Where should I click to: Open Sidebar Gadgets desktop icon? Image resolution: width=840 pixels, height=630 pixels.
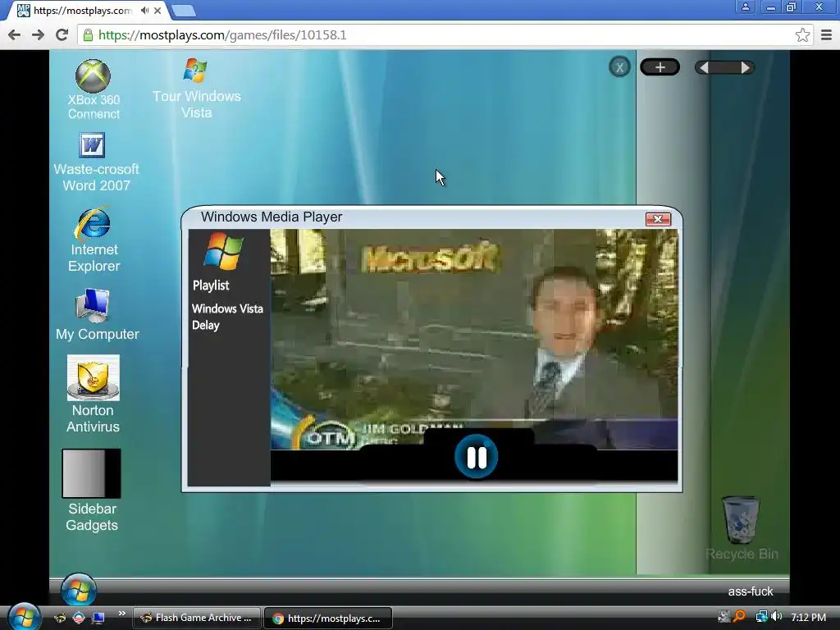click(x=92, y=491)
